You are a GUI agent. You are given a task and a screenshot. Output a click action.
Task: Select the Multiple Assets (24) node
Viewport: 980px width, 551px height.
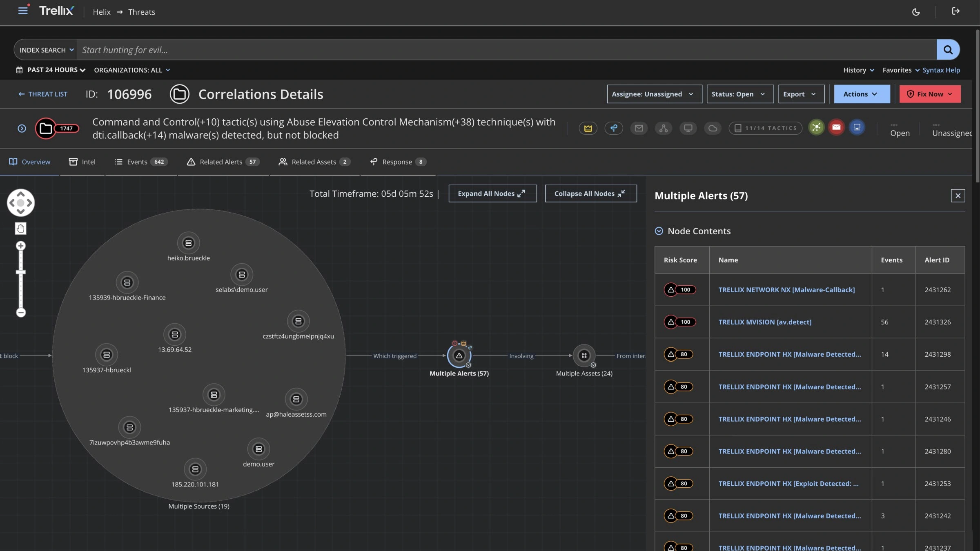(584, 355)
